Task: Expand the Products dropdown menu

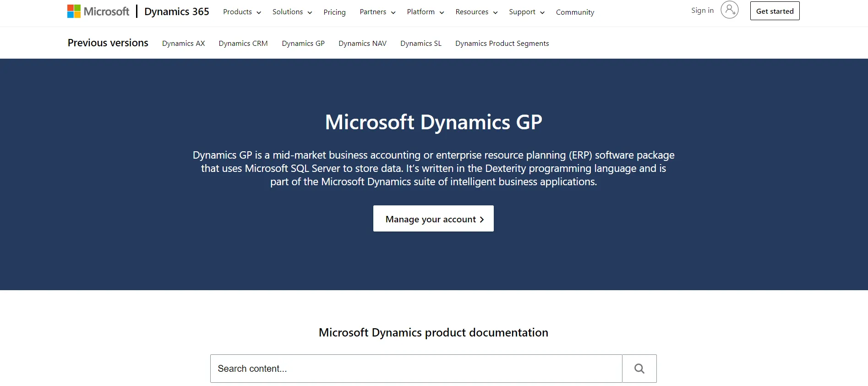Action: pyautogui.click(x=242, y=12)
